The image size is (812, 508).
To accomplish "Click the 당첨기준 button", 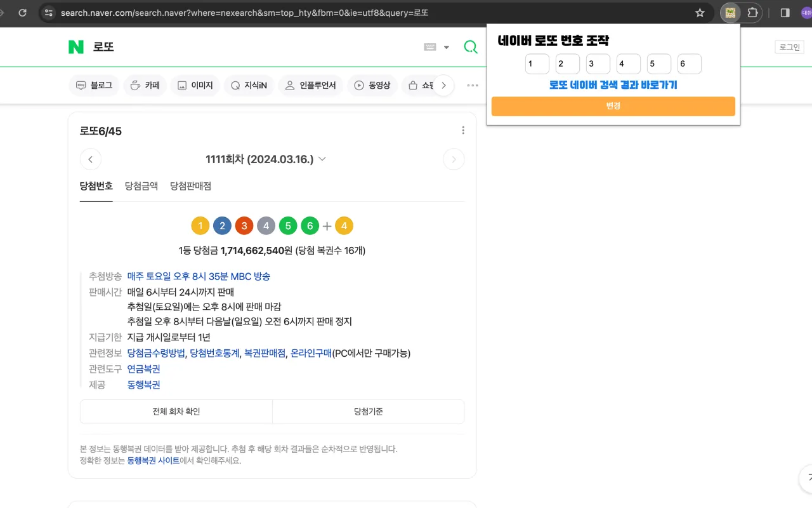I will [369, 411].
